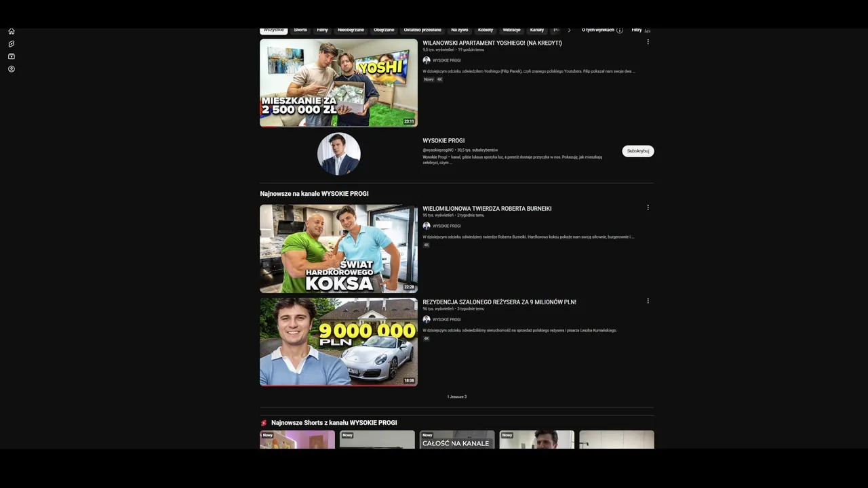Play the 9 000 000 PLN thumbnail

click(x=338, y=342)
